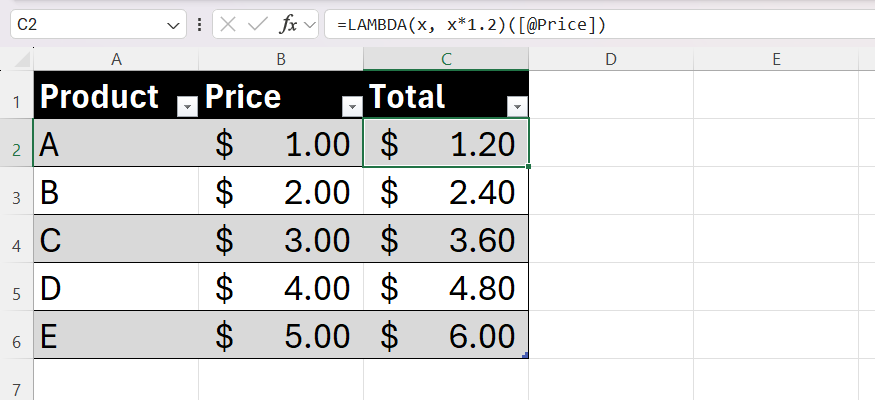Click into the LAMBDA formula text
This screenshot has width=875, height=400.
coord(471,25)
